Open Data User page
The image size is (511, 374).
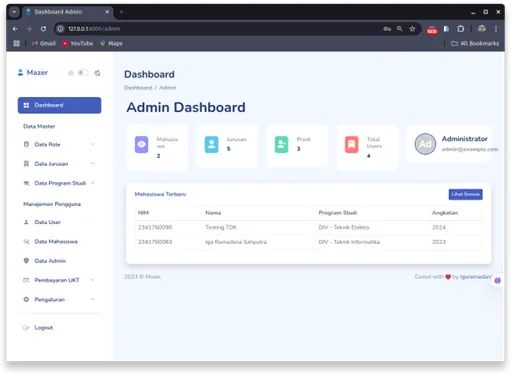pyautogui.click(x=59, y=222)
